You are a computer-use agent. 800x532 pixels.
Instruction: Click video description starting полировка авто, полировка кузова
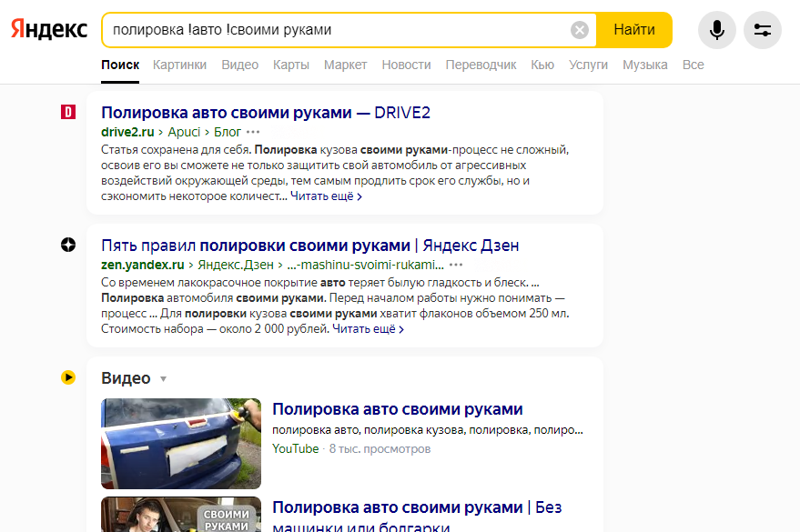pyautogui.click(x=428, y=430)
